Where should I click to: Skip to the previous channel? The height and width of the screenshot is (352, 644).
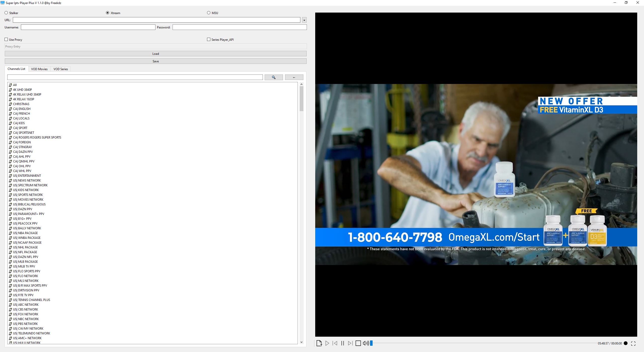pyautogui.click(x=335, y=343)
